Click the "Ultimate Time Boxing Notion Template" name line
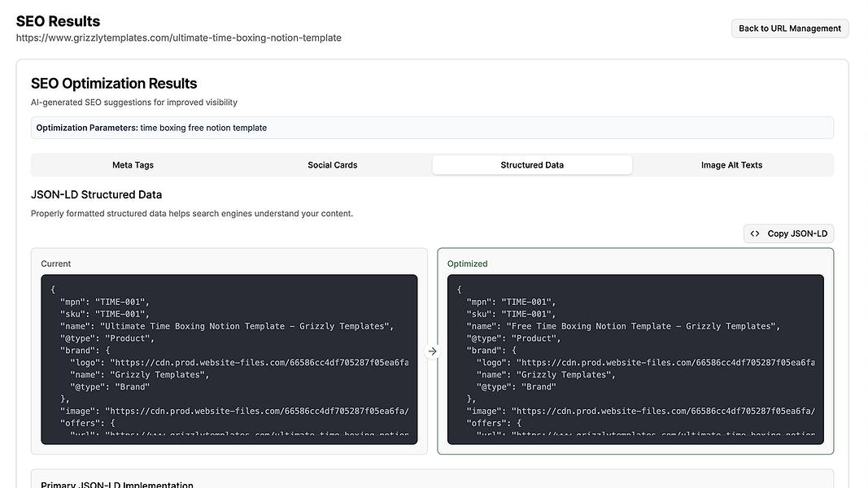Screen dimensions: 868x488 click(227, 326)
